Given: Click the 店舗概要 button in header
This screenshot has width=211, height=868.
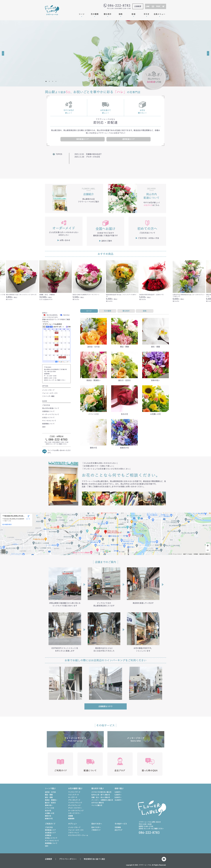Looking at the screenshot, I should [x=138, y=6].
